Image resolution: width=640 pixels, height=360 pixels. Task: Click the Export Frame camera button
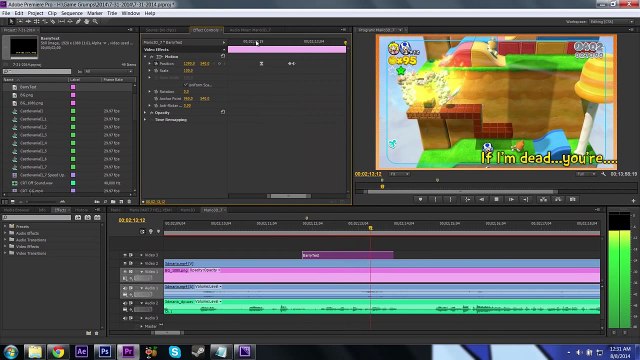(573, 200)
